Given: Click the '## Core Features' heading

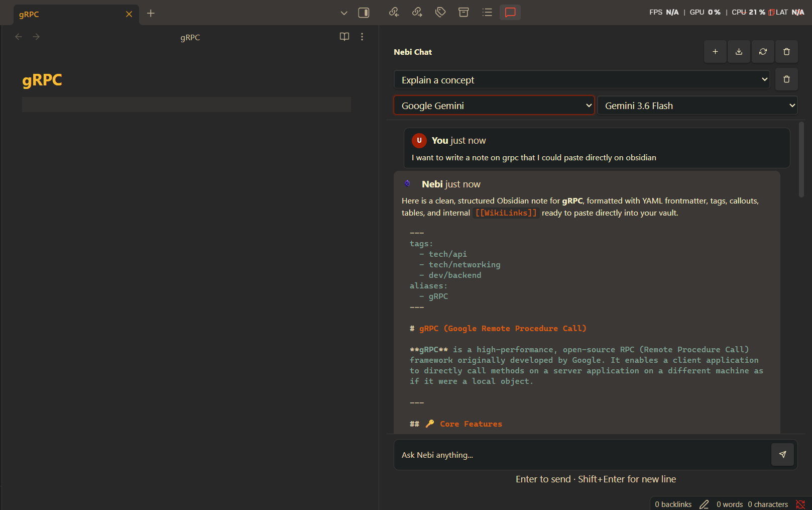Looking at the screenshot, I should (x=456, y=424).
